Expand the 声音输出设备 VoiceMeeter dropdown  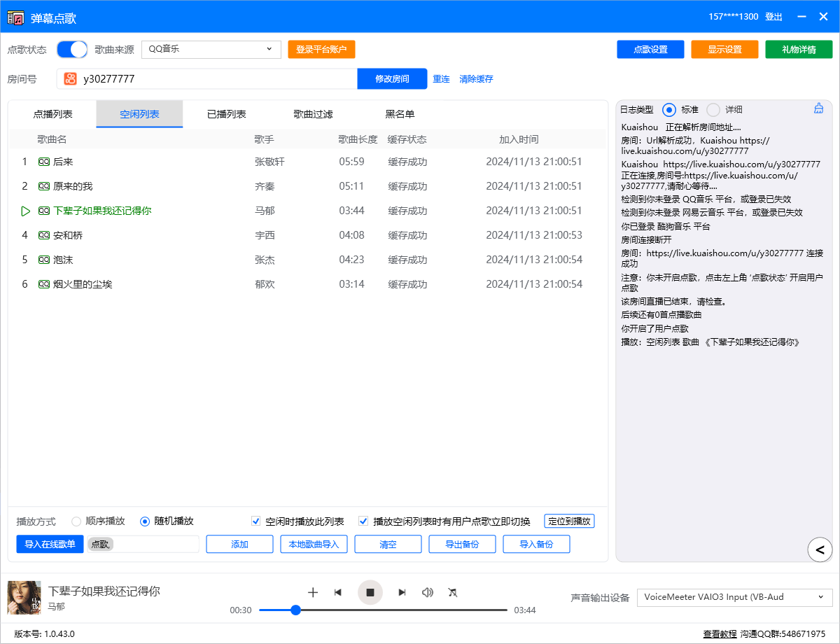coord(734,597)
